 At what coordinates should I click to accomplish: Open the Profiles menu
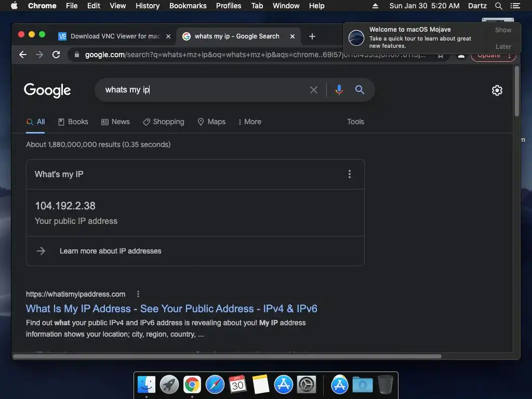(x=229, y=6)
